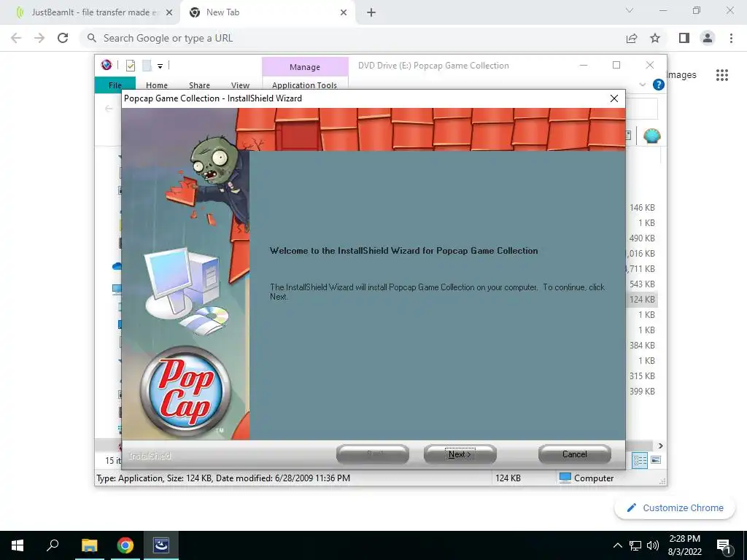The image size is (747, 560).
Task: Share this page icon in Chrome
Action: [632, 38]
